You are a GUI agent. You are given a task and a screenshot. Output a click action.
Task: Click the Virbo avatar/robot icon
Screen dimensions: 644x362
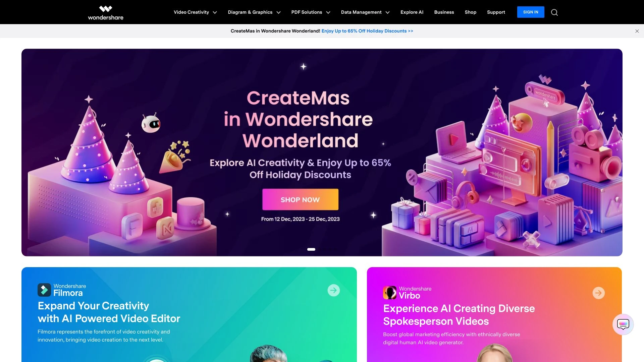(389, 292)
